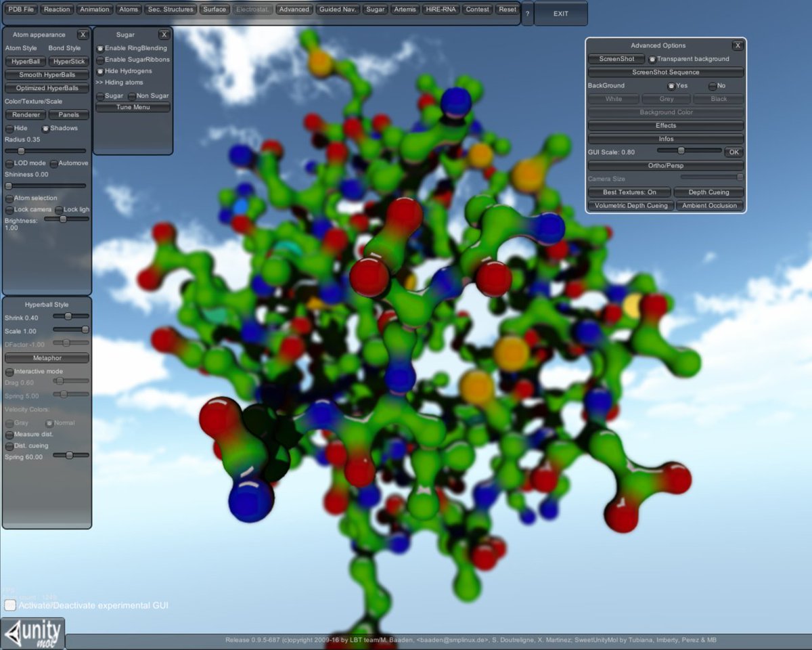Check Hide Hydrogens option
Image resolution: width=812 pixels, height=650 pixels.
pyautogui.click(x=100, y=71)
